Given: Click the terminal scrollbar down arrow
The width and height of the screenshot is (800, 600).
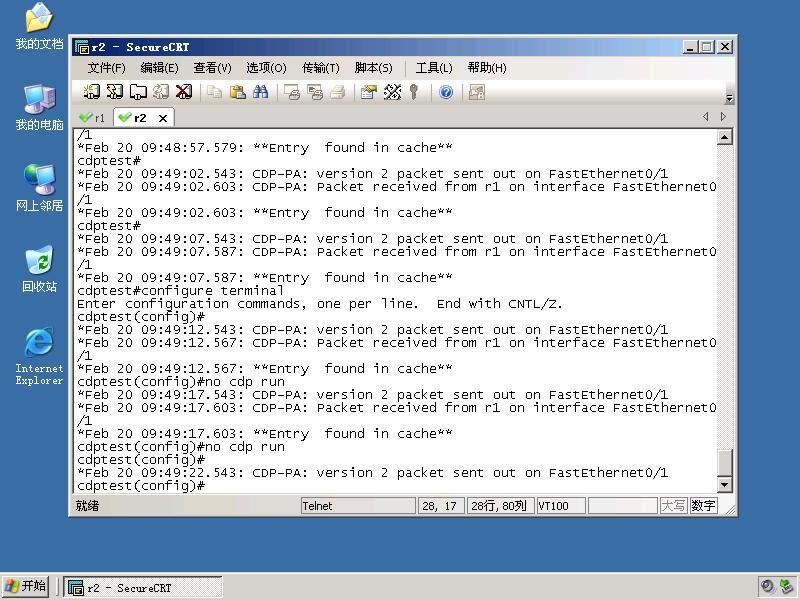Looking at the screenshot, I should 724,484.
